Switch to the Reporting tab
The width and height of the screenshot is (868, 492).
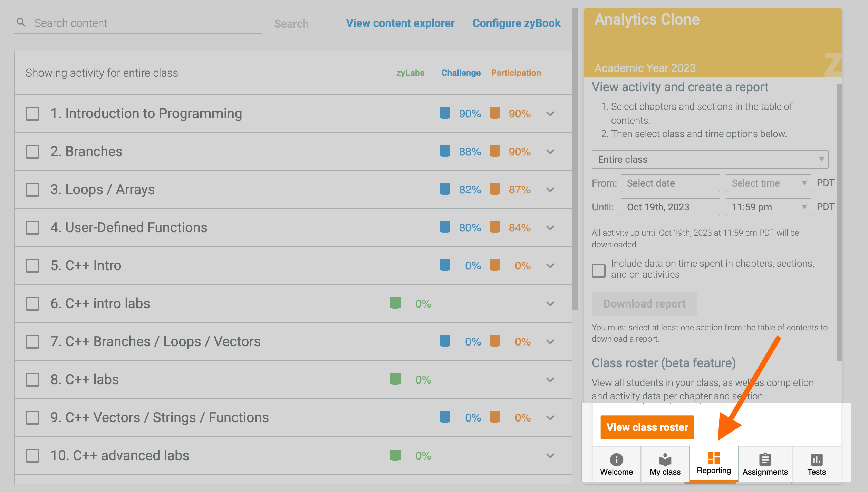714,464
